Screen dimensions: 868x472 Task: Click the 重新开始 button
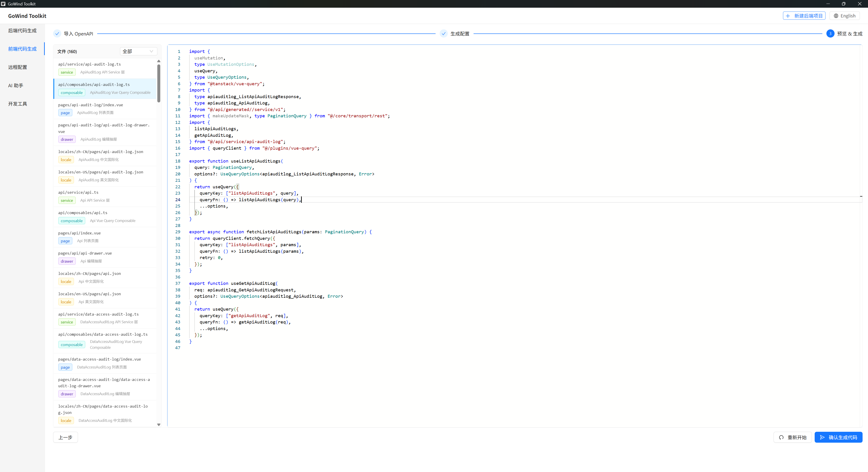793,437
